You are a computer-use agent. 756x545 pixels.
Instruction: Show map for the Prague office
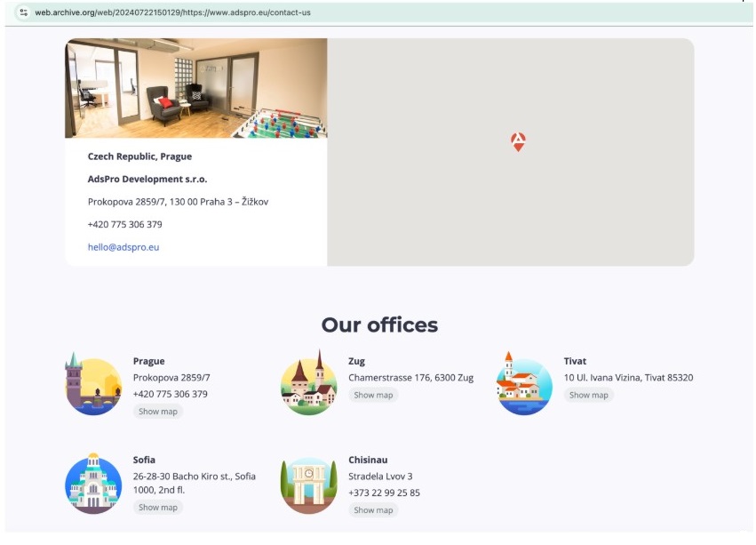[157, 412]
